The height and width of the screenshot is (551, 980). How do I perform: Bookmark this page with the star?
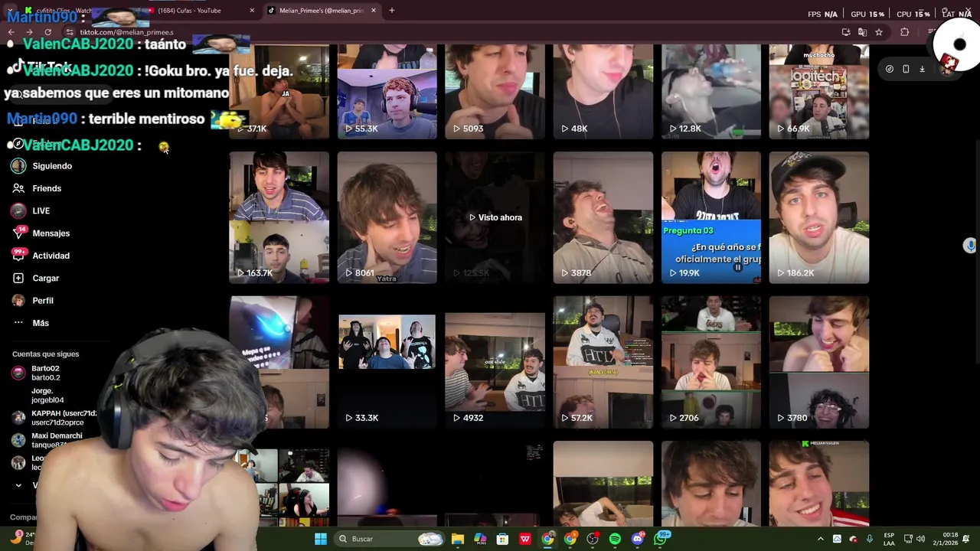pyautogui.click(x=879, y=32)
